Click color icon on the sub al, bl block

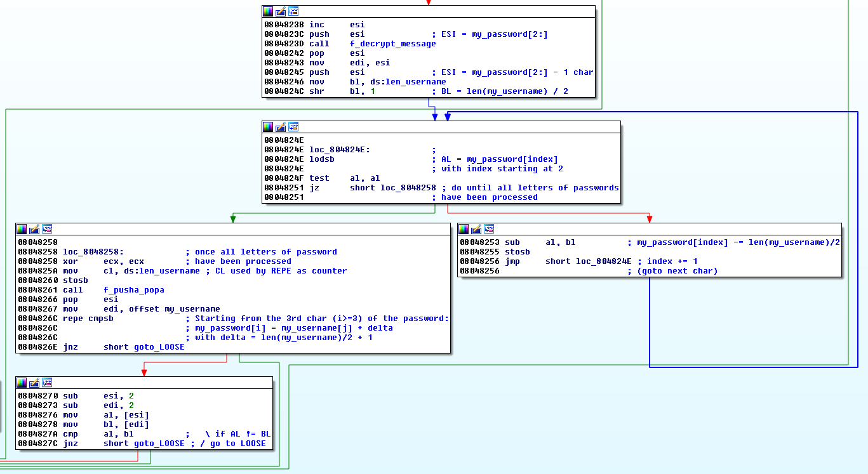click(464, 229)
